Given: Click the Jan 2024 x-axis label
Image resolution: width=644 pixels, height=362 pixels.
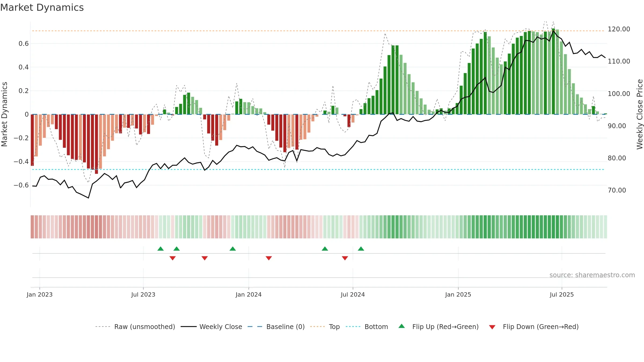Looking at the screenshot, I should pyautogui.click(x=249, y=294).
